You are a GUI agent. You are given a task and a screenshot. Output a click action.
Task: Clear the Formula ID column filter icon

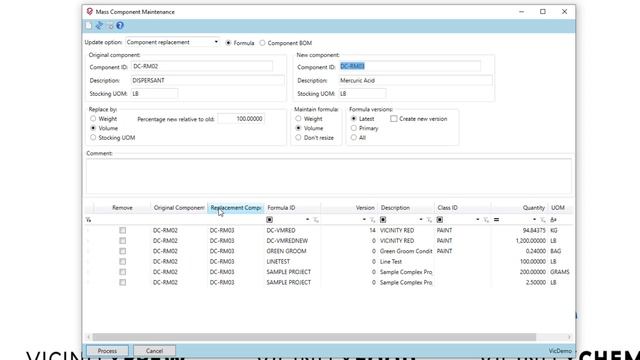[316, 220]
